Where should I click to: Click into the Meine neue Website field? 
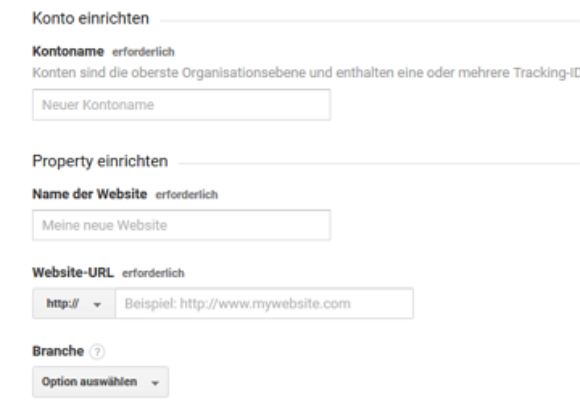pos(182,225)
